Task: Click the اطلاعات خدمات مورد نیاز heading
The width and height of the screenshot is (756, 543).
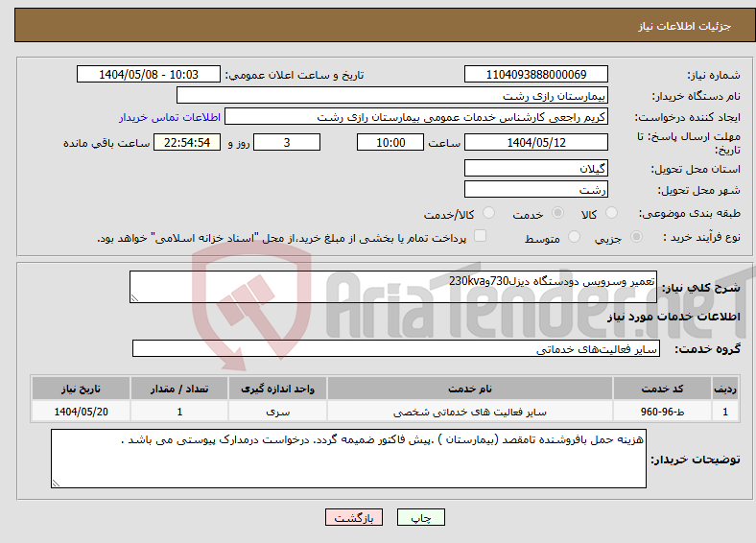Action: point(673,317)
